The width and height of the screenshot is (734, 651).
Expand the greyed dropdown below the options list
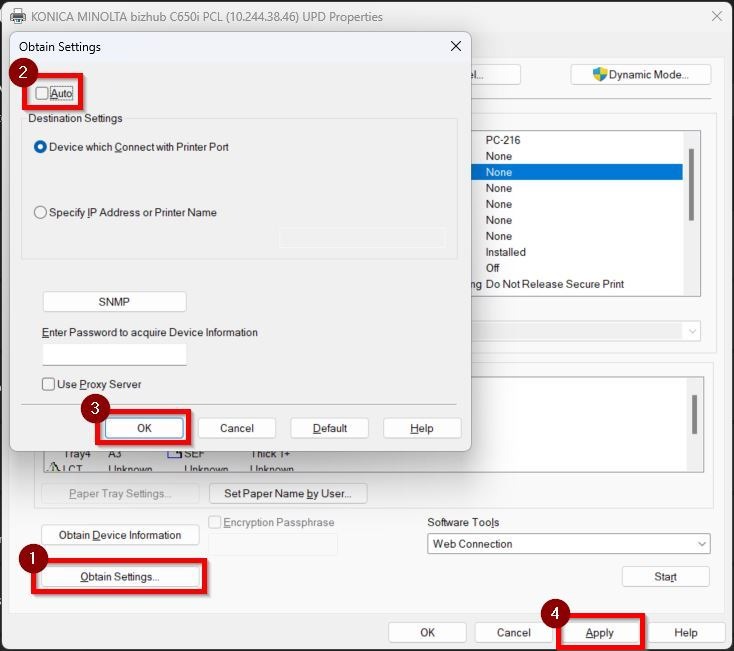click(x=692, y=331)
